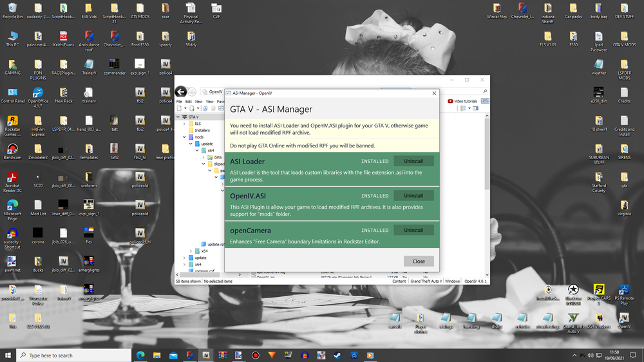Collapse the GTA V root tree node
Screen dimensions: 644x362
pyautogui.click(x=178, y=117)
